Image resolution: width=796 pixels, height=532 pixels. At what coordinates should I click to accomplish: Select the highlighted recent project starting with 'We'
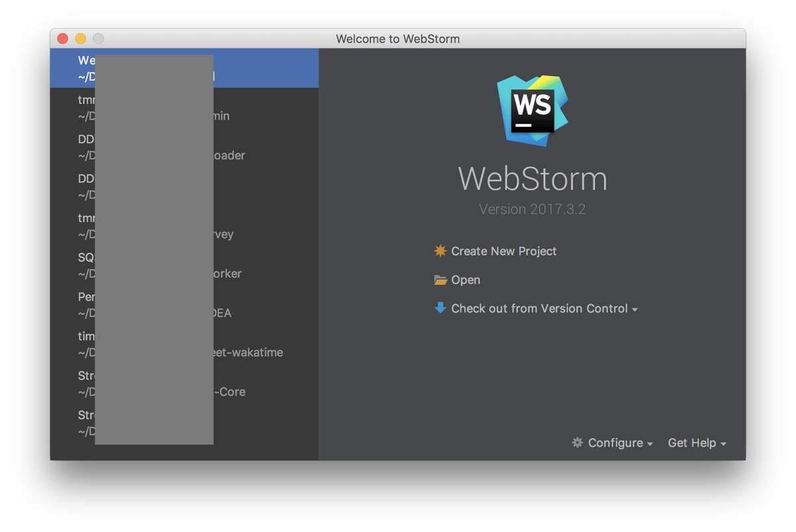[184, 68]
